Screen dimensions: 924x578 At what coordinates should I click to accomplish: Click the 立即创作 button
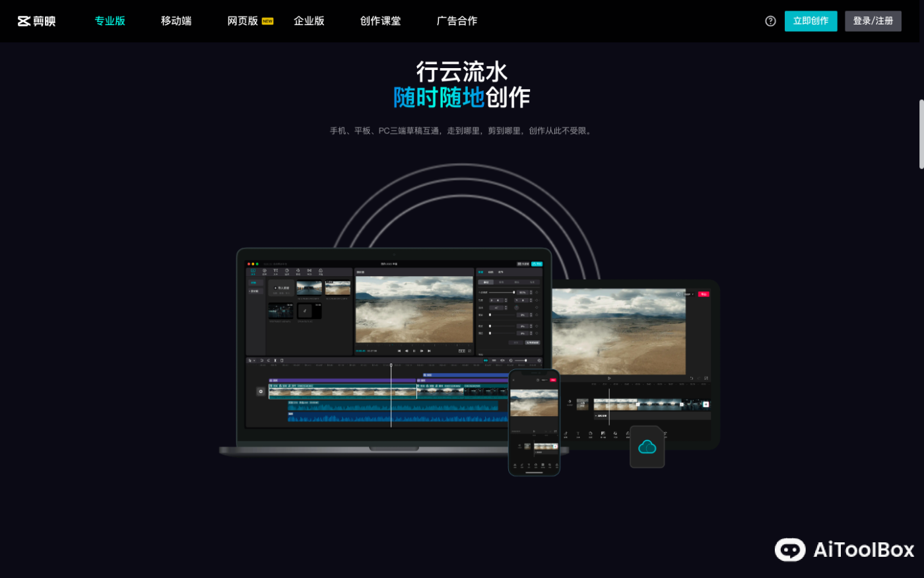[810, 20]
